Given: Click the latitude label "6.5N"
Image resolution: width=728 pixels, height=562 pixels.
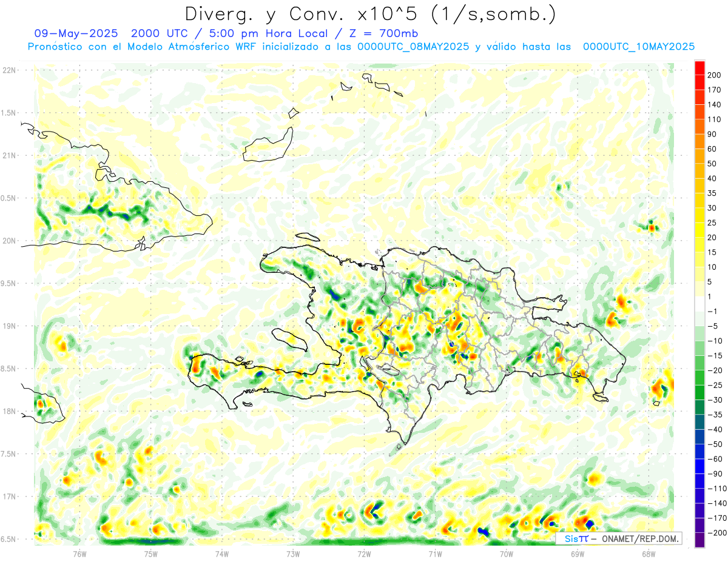Looking at the screenshot, I should coord(8,539).
